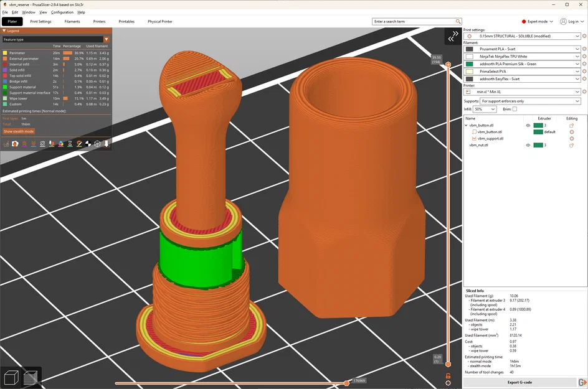Edit Print settings preset gear icon
Viewport: 588px width, 389px height.
point(584,36)
